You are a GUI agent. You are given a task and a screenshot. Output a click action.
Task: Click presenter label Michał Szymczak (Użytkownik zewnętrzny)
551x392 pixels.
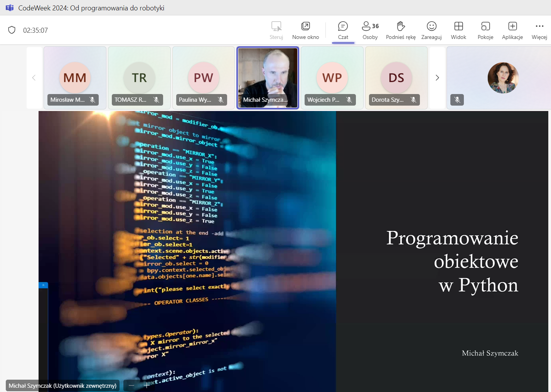point(62,385)
